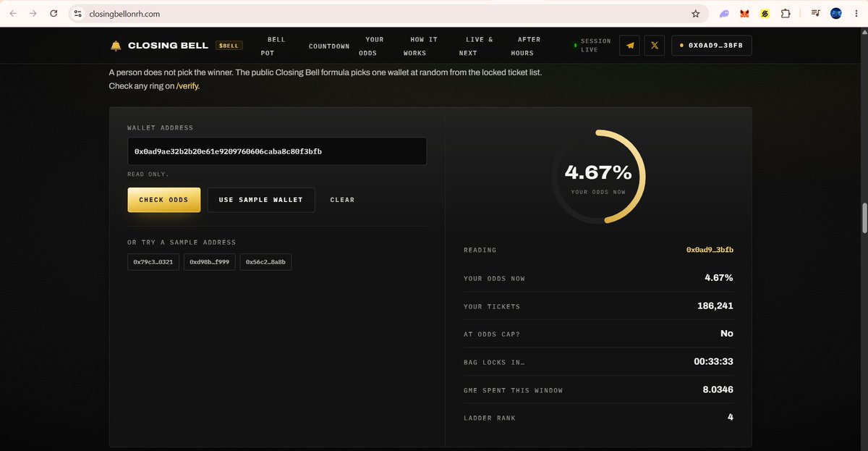The width and height of the screenshot is (868, 451).
Task: Click the 4.67% odds ring gauge
Action: tap(598, 177)
